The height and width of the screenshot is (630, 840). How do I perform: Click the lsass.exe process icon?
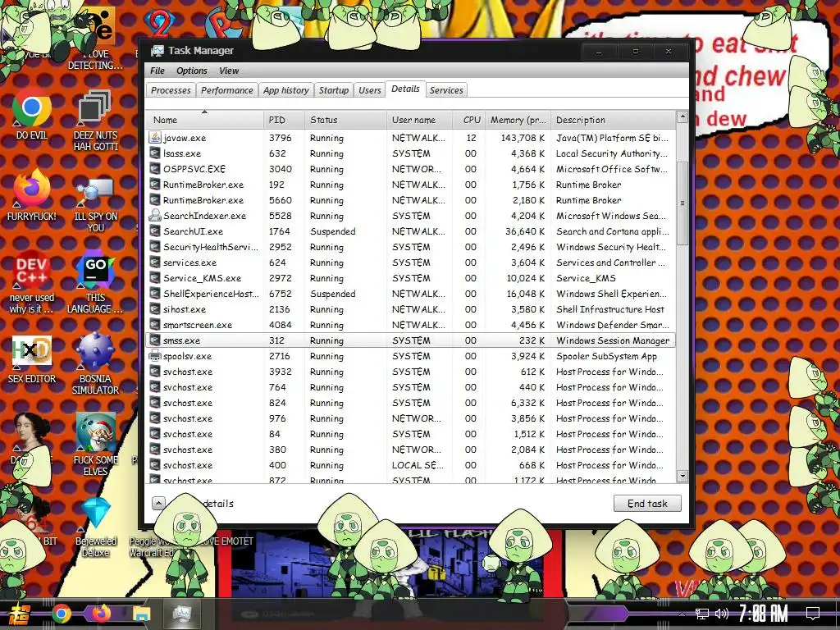click(155, 153)
